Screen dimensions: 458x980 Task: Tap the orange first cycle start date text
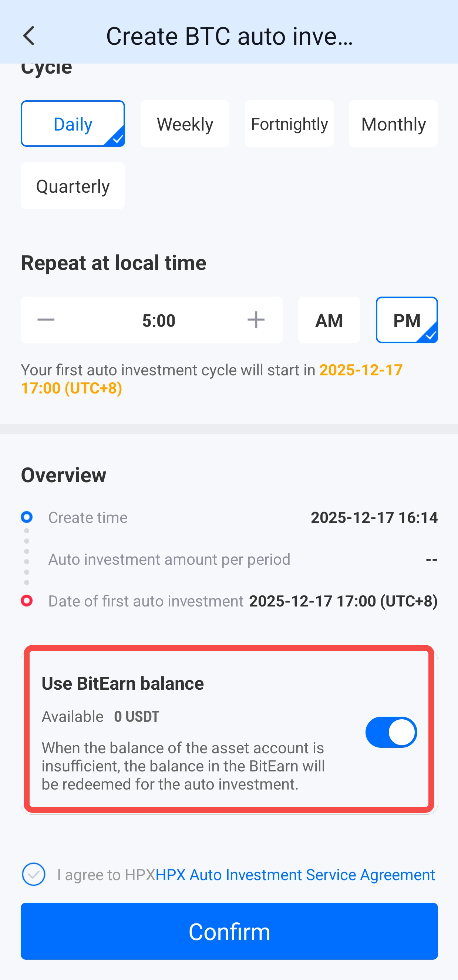360,370
